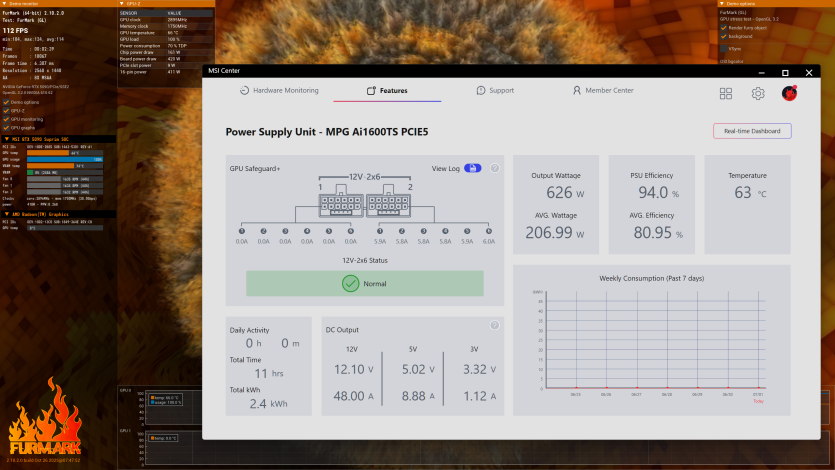Viewport: 835px width, 470px height.
Task: Enable the VSync checkbox
Action: (723, 48)
